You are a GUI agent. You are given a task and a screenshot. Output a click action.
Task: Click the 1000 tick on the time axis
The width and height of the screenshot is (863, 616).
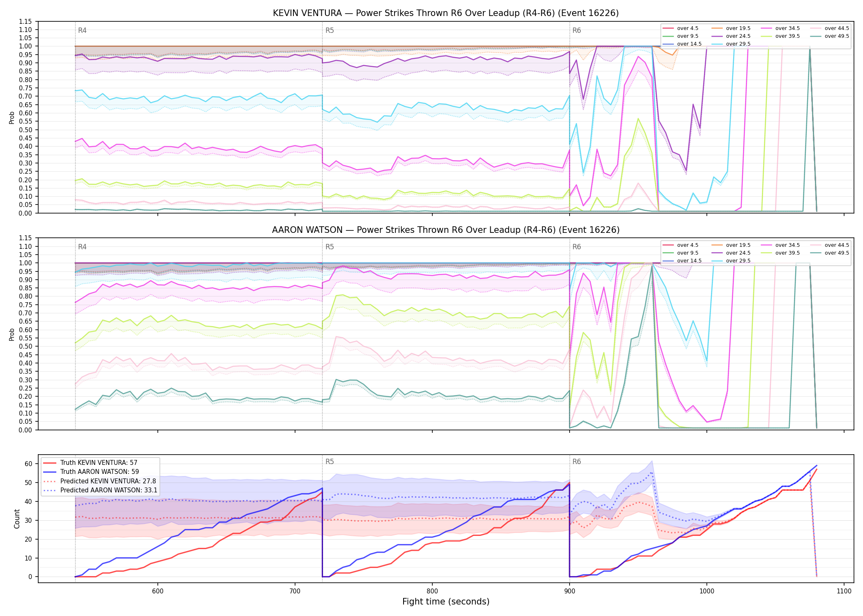707,591
